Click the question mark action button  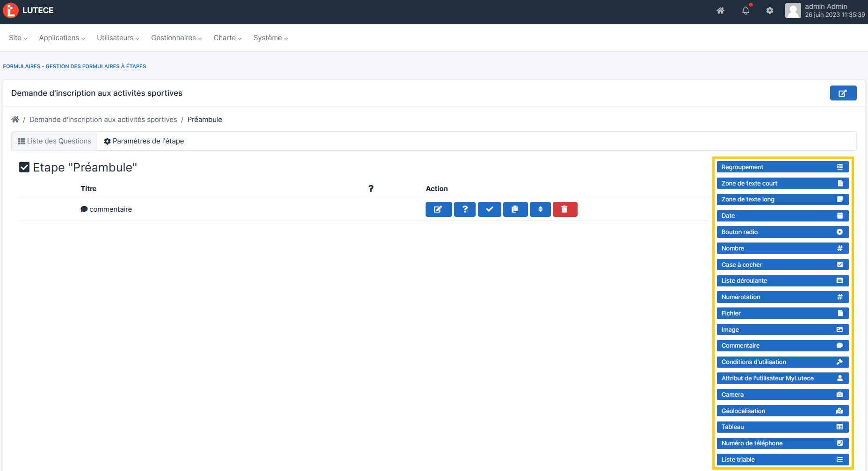pos(464,209)
